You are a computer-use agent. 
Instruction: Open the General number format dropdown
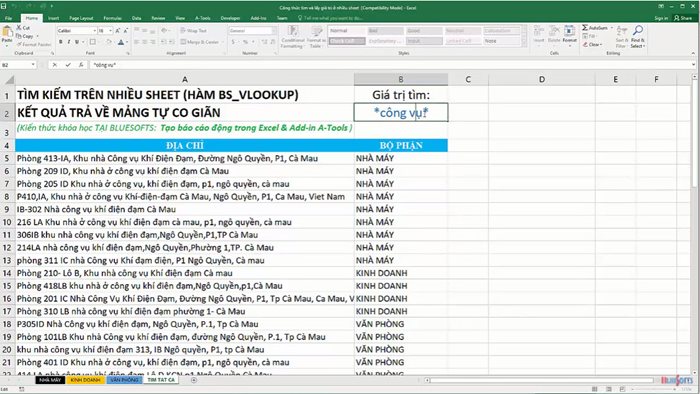274,31
